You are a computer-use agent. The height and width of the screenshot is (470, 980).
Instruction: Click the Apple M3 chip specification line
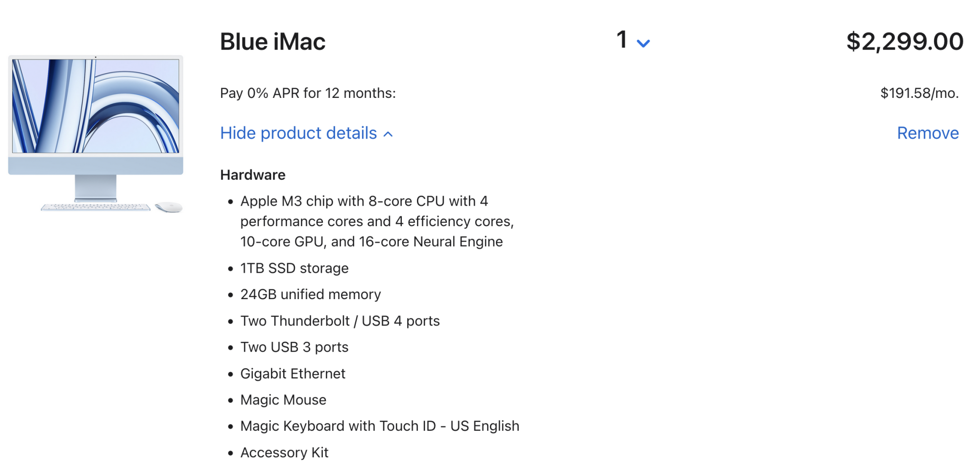(376, 221)
